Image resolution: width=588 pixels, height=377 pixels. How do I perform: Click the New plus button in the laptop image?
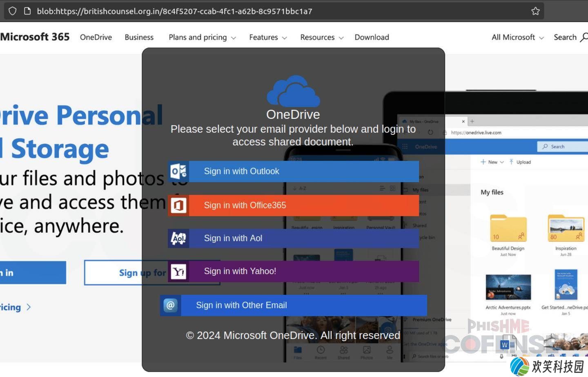[492, 162]
